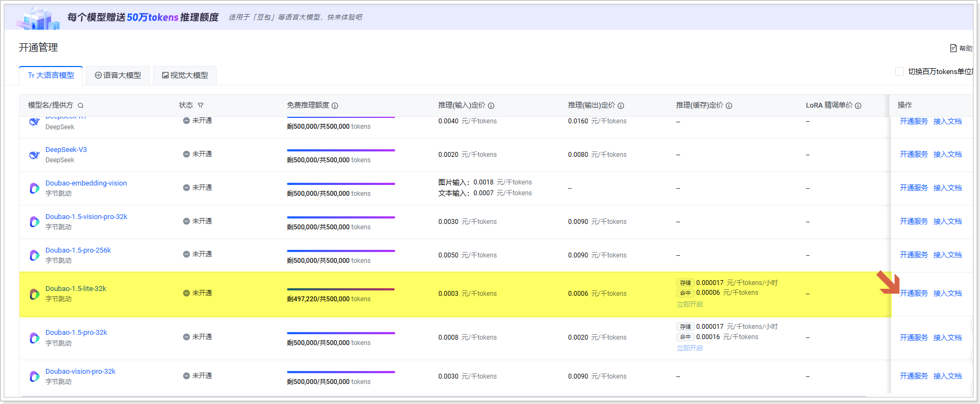This screenshot has height=404, width=980.
Task: Switch to 视觉大模型 tab
Action: click(185, 76)
